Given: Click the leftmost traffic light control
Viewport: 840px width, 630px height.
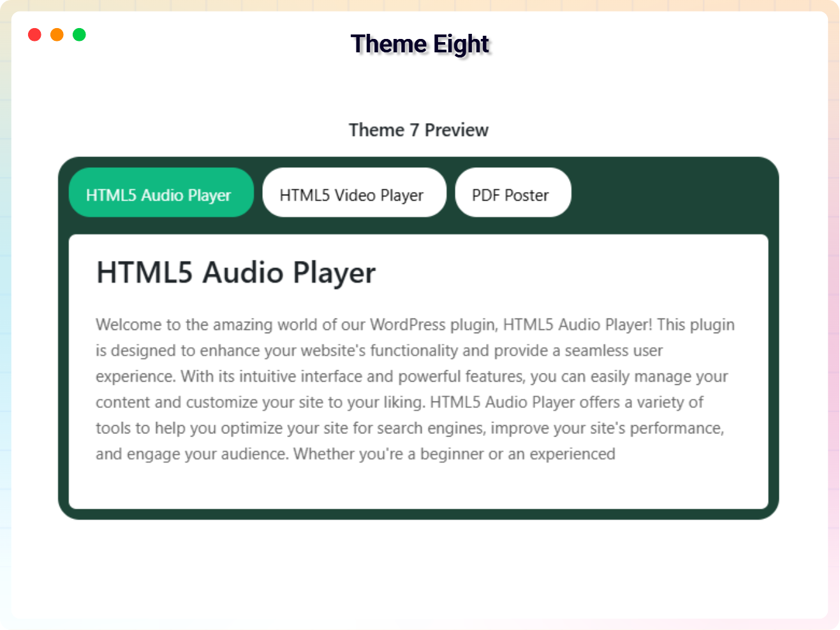Looking at the screenshot, I should tap(34, 34).
